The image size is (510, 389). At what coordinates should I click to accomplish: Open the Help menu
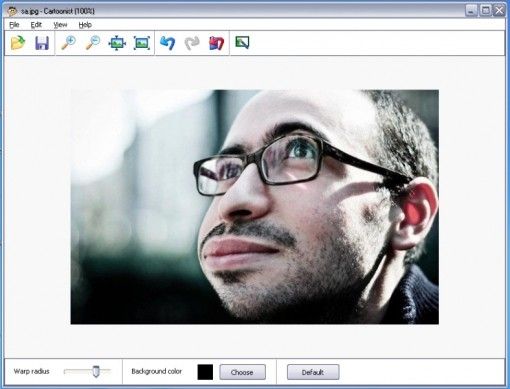[x=85, y=25]
